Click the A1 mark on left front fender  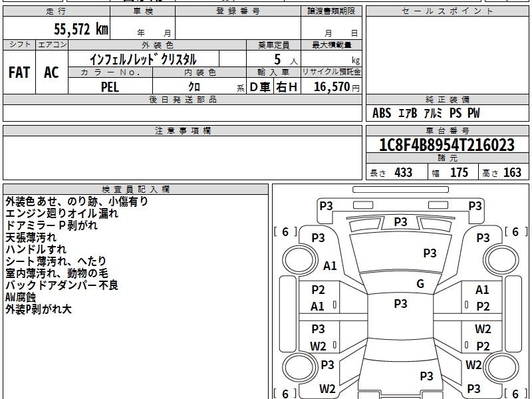coord(330,265)
